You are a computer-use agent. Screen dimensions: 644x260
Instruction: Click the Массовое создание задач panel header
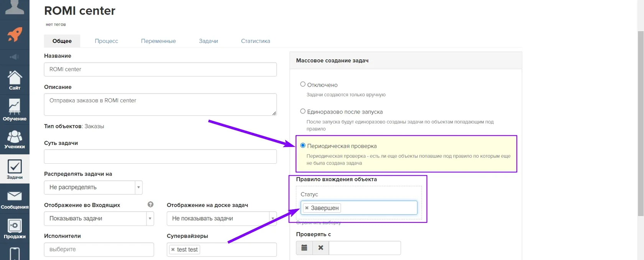click(x=406, y=61)
